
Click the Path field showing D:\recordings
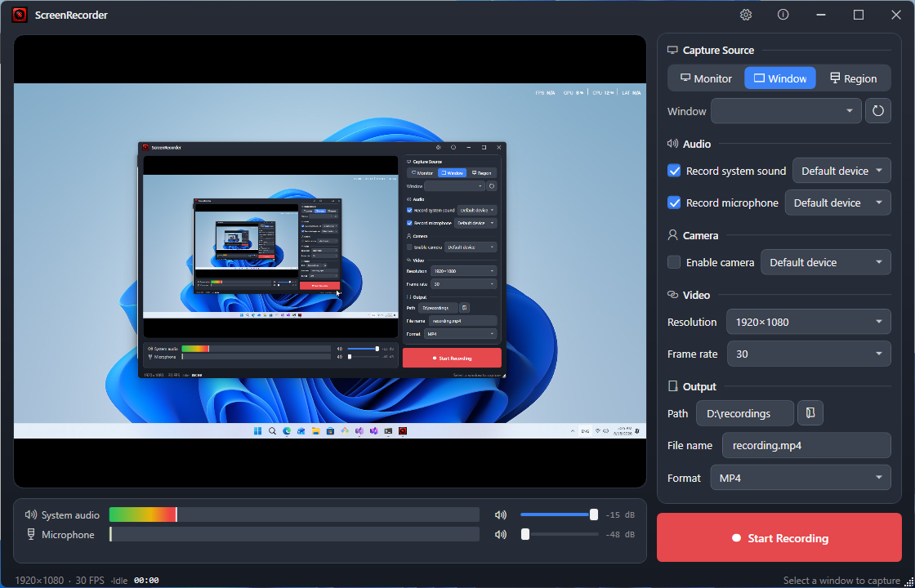745,413
